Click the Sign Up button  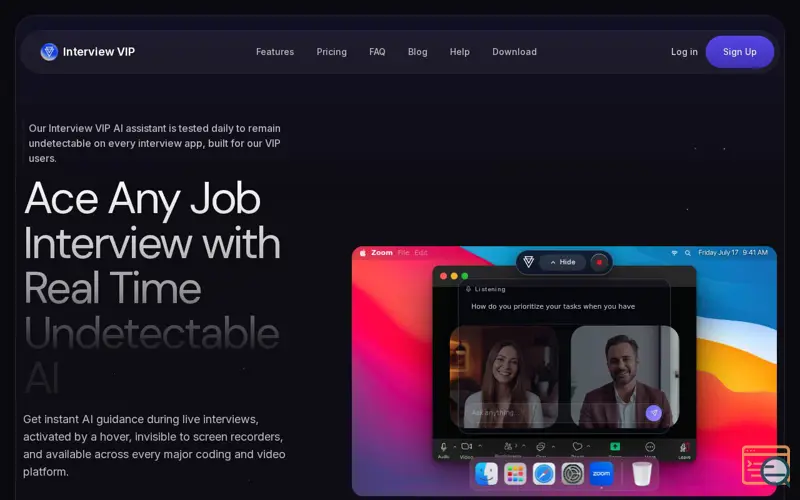pos(739,52)
